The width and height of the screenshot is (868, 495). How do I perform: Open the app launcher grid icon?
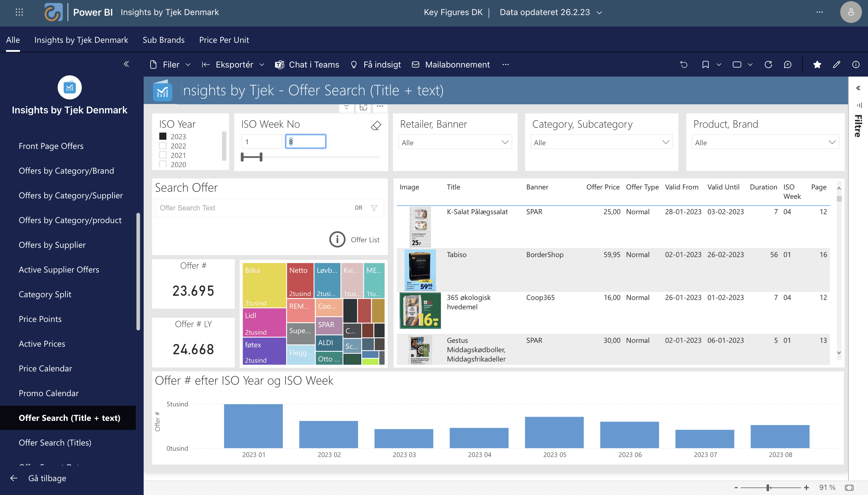pyautogui.click(x=19, y=12)
